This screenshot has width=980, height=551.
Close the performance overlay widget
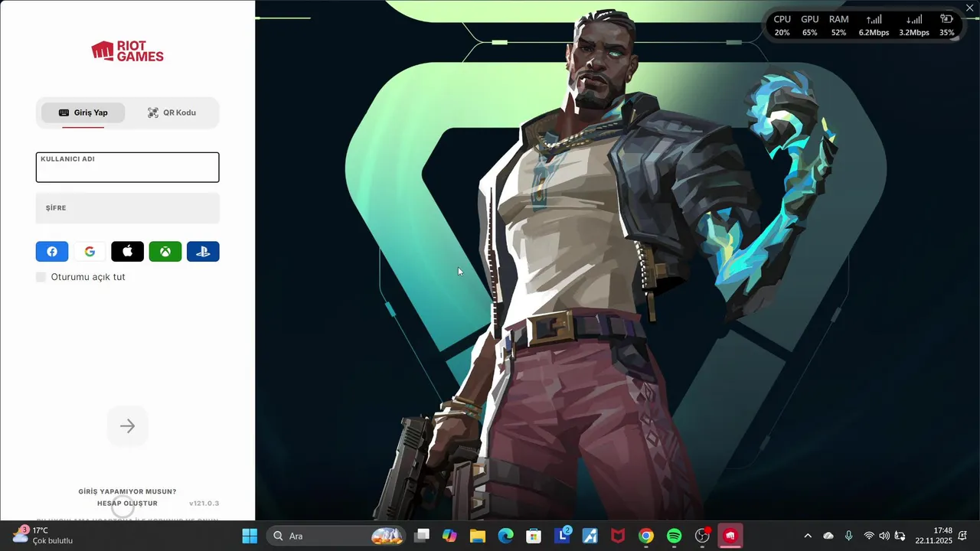[x=970, y=8]
